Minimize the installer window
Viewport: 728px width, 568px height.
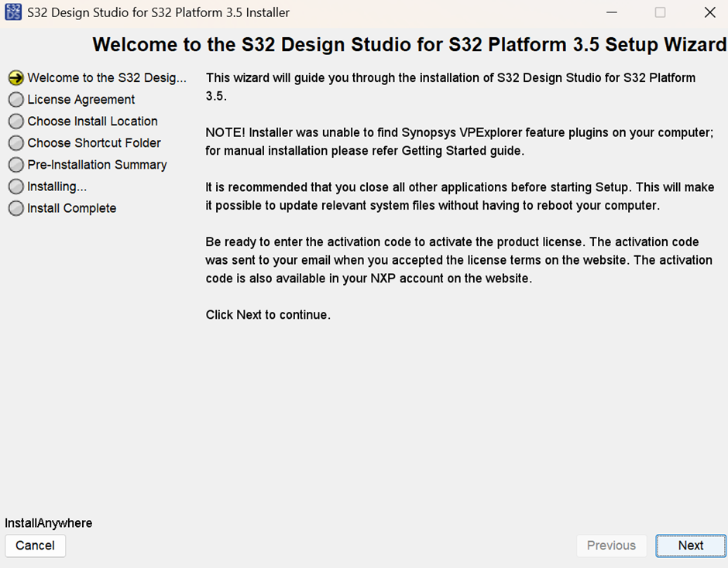click(x=612, y=12)
